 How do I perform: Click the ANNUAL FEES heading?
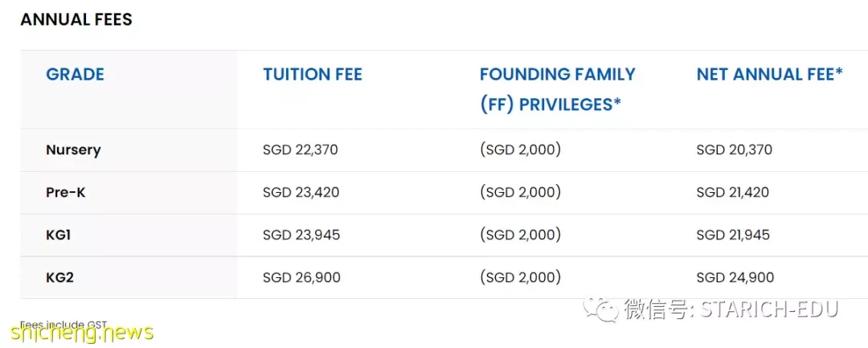coord(76,20)
